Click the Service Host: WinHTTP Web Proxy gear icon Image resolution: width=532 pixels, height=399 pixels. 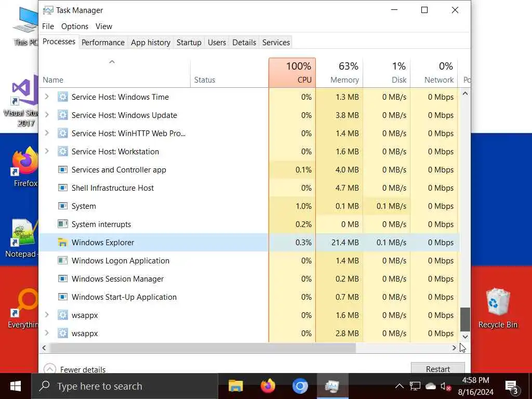click(x=63, y=134)
